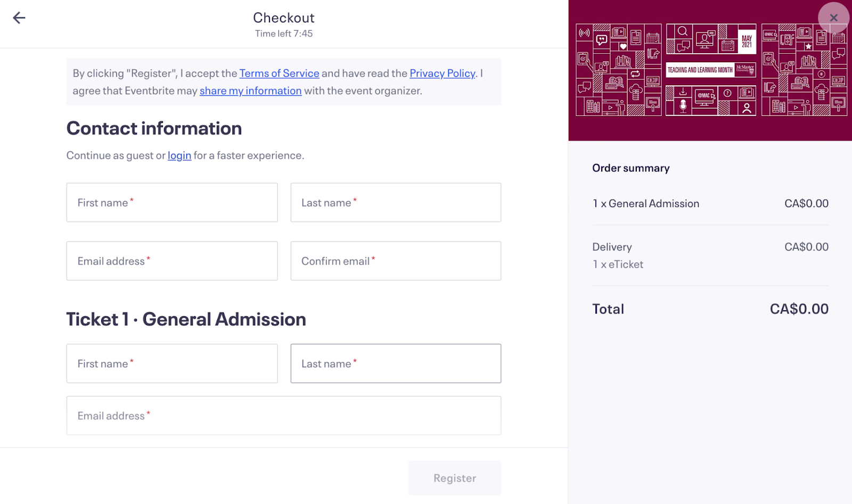Click the Ticket 1 First name field
This screenshot has width=852, height=504.
[172, 363]
